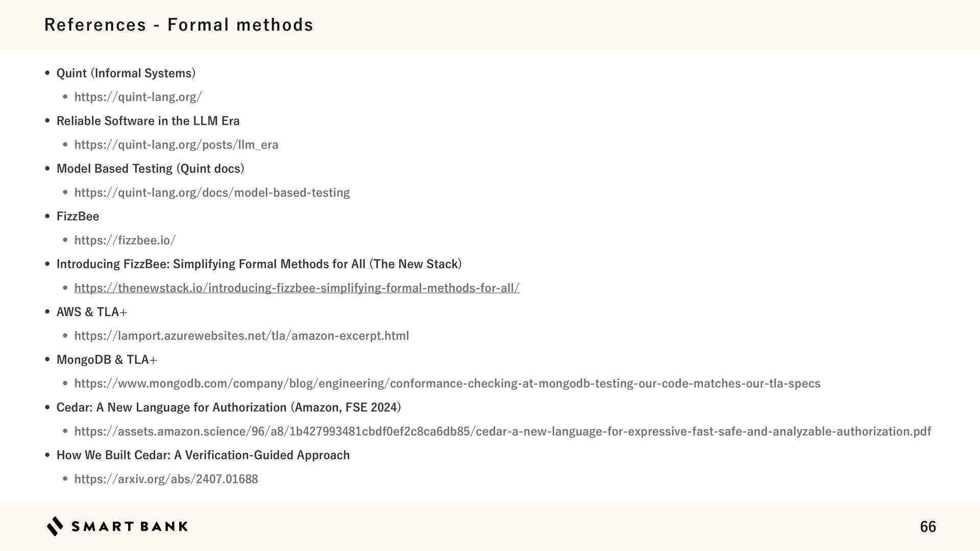Screen dimensions: 980x551
Task: Click the slide page number 66
Action: click(x=927, y=527)
